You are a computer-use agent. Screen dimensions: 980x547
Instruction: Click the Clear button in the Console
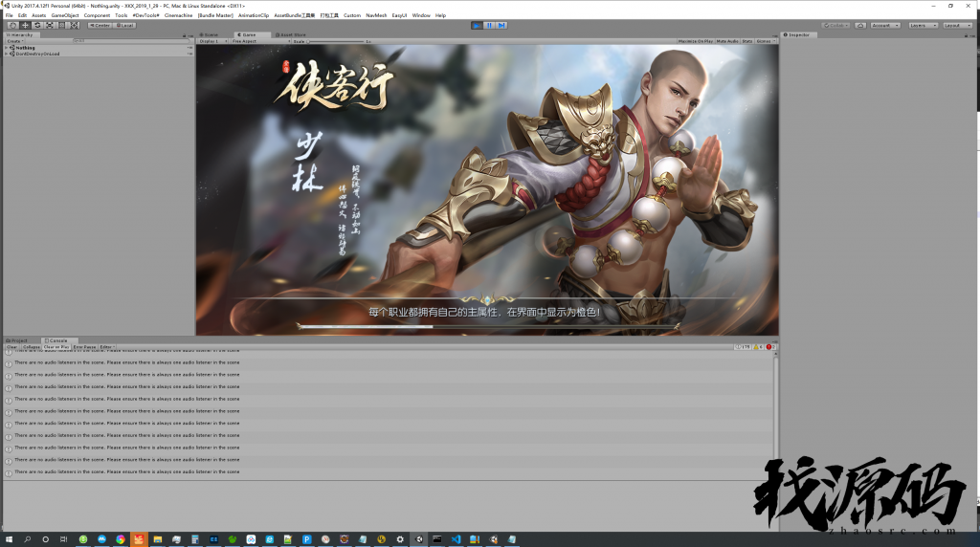(12, 346)
